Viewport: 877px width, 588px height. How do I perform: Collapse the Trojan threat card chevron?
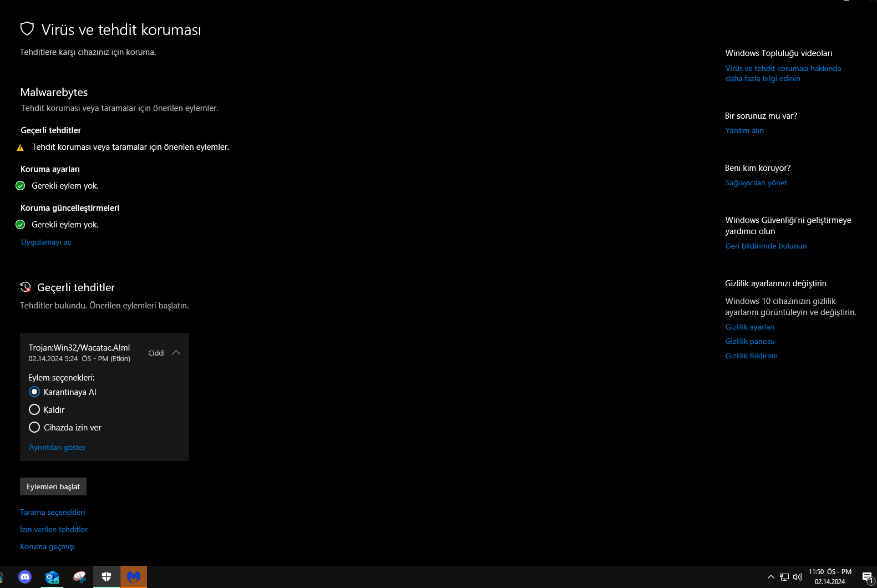(x=176, y=353)
